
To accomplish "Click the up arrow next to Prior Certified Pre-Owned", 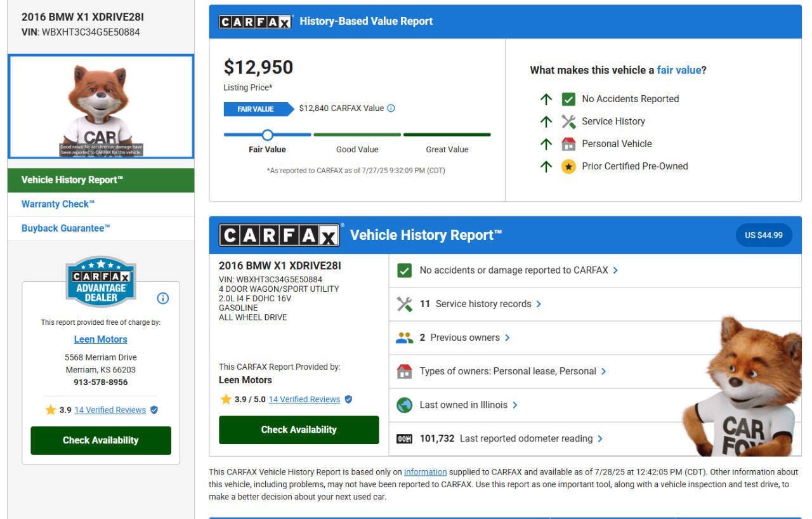I will pos(546,167).
